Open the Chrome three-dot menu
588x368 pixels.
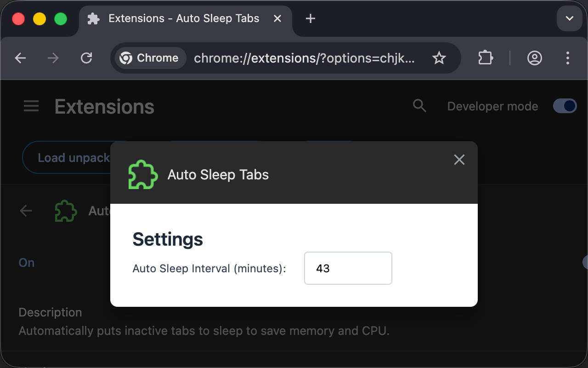point(568,58)
